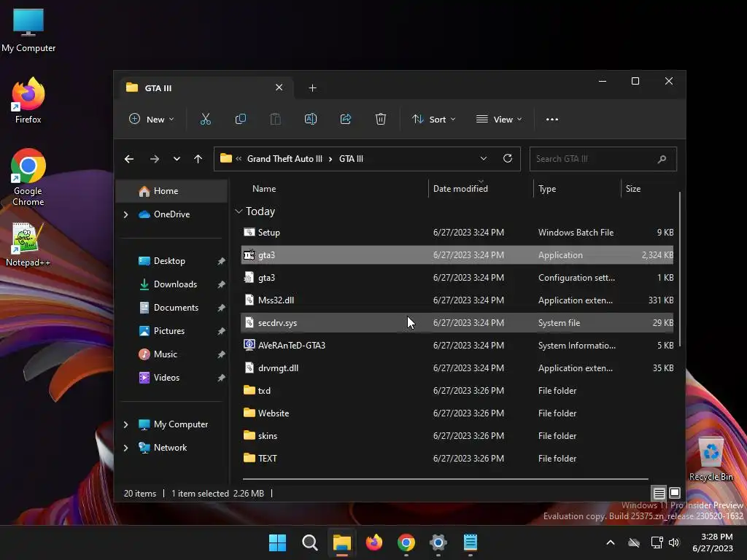Image resolution: width=747 pixels, height=560 pixels.
Task: Select the gta3 Application file
Action: tap(457, 254)
